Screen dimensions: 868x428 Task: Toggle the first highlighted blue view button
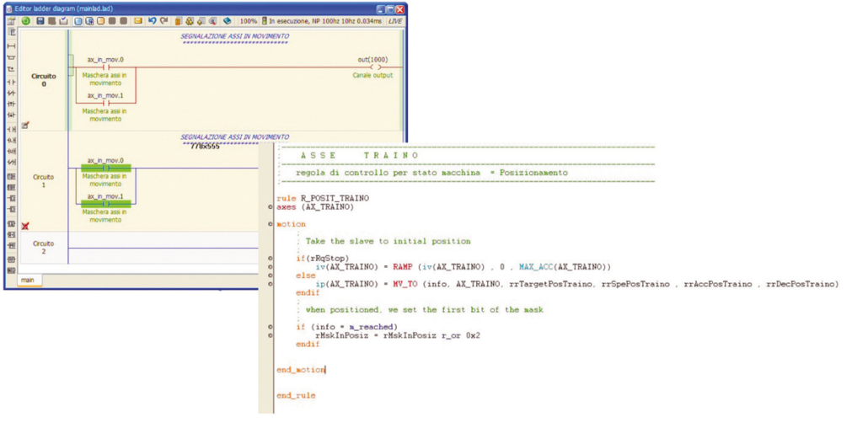[78, 21]
